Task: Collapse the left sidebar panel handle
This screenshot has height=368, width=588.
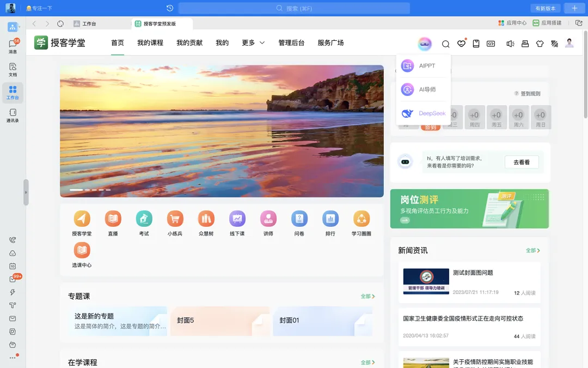Action: pyautogui.click(x=26, y=192)
